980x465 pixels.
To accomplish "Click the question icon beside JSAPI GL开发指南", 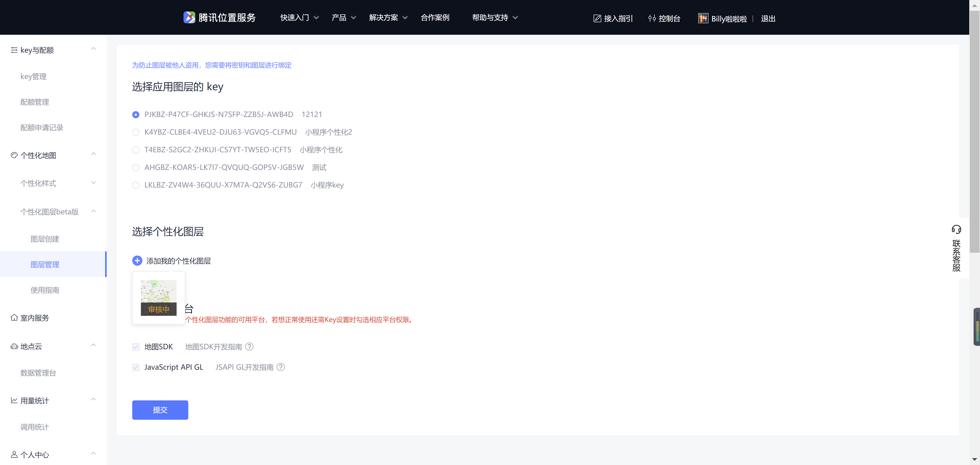I will (281, 367).
